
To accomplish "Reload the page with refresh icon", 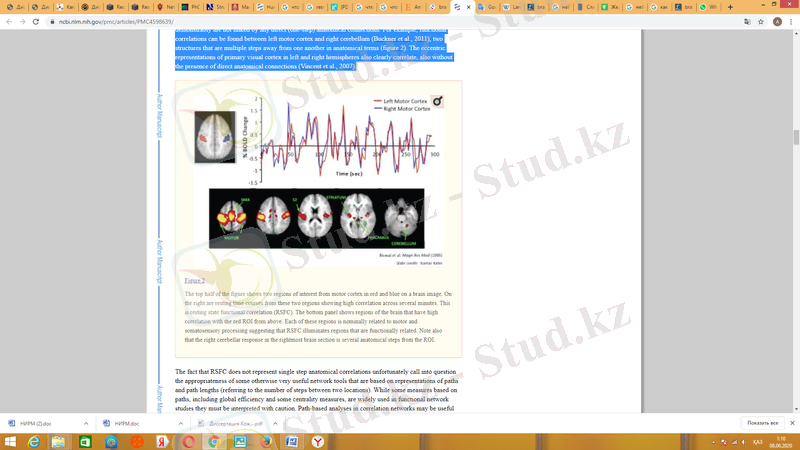I will (36, 20).
